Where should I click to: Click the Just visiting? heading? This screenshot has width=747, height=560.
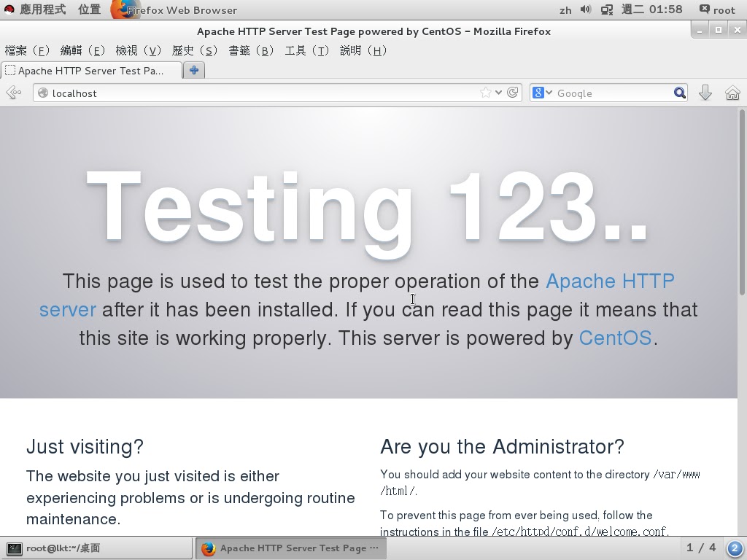(x=85, y=446)
